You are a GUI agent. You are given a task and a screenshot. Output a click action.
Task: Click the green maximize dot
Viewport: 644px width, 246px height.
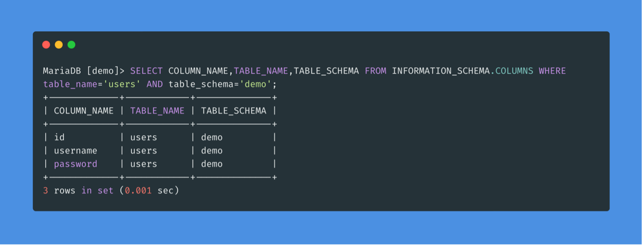[x=71, y=45]
